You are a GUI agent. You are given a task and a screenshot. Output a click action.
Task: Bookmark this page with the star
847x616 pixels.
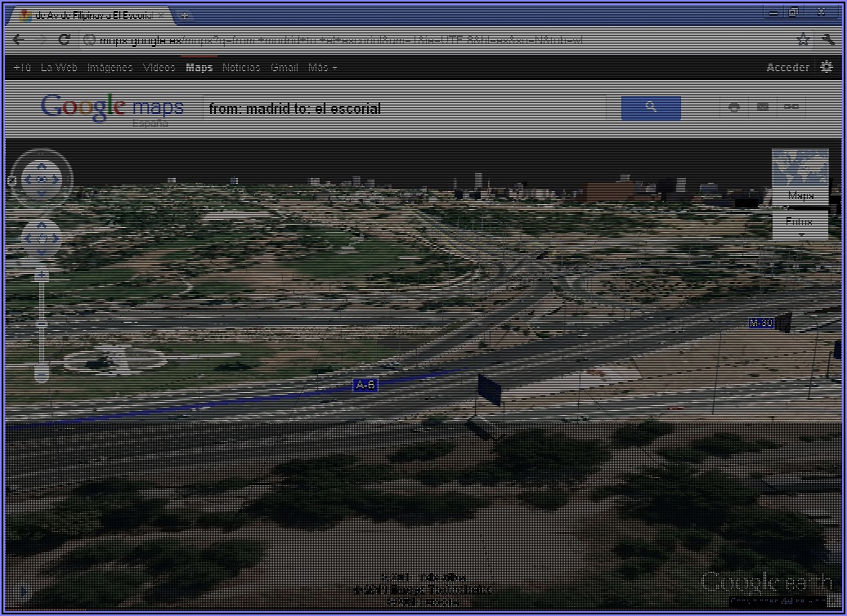[803, 39]
